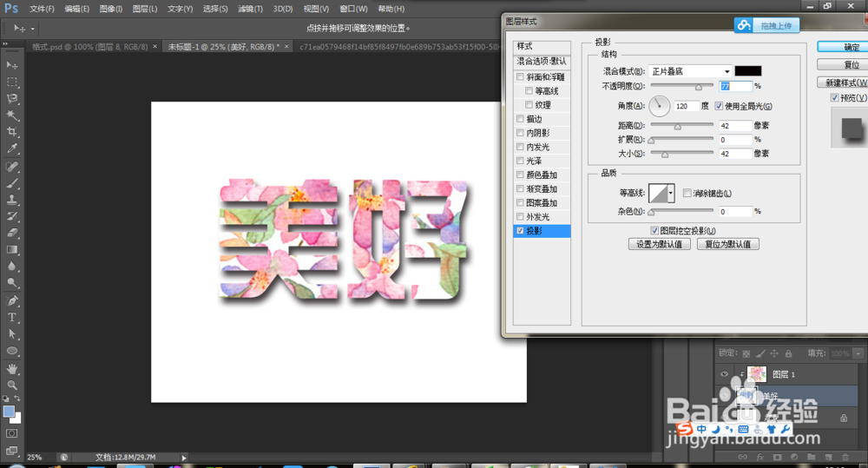
Task: Close the 未标题-1 document tab
Action: pos(286,47)
